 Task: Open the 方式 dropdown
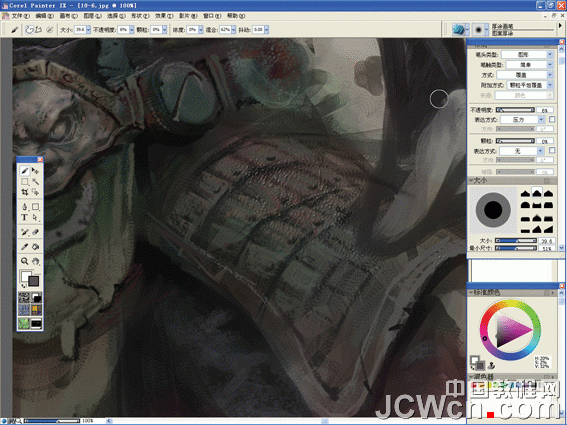[525, 75]
